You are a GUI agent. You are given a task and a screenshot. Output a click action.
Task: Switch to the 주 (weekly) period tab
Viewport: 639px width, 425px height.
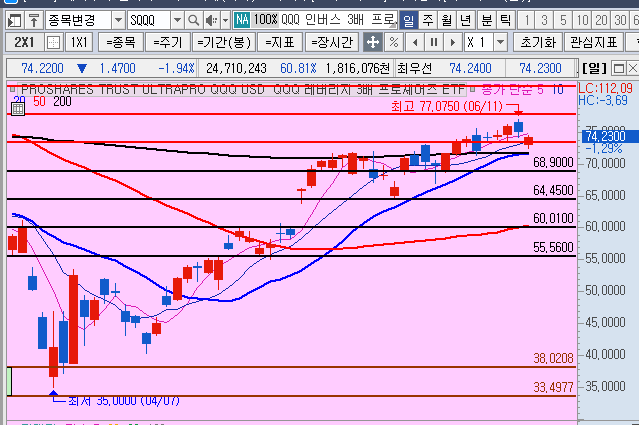[x=427, y=20]
